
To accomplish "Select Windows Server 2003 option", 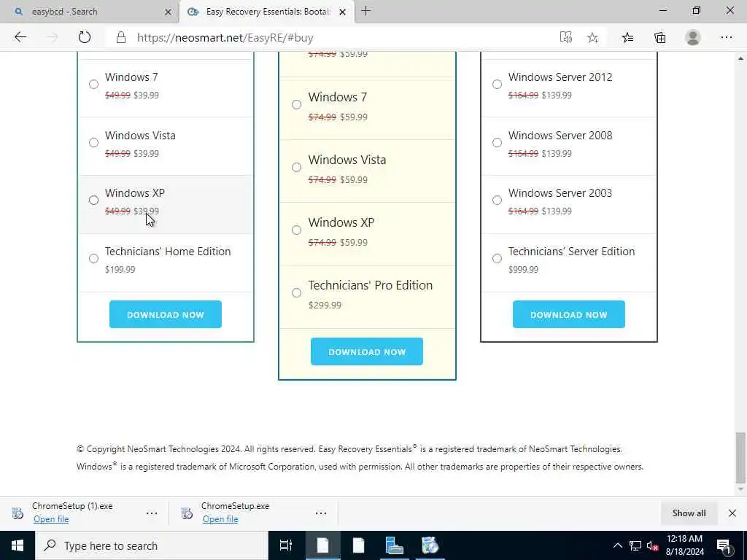I will click(497, 200).
